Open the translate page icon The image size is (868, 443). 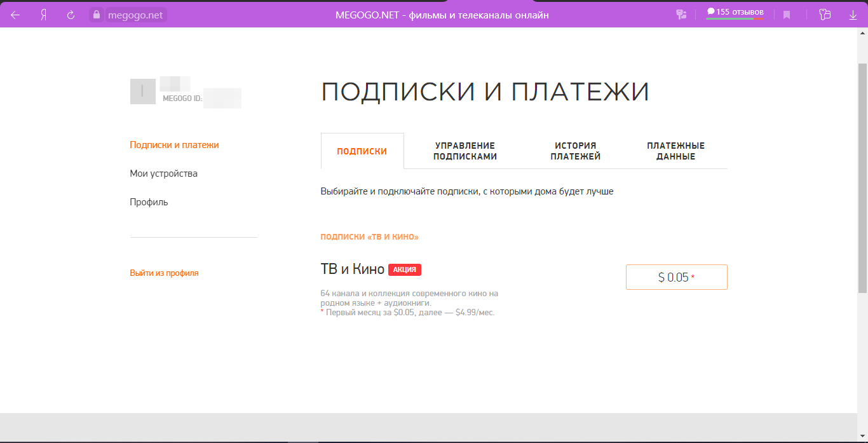[682, 15]
